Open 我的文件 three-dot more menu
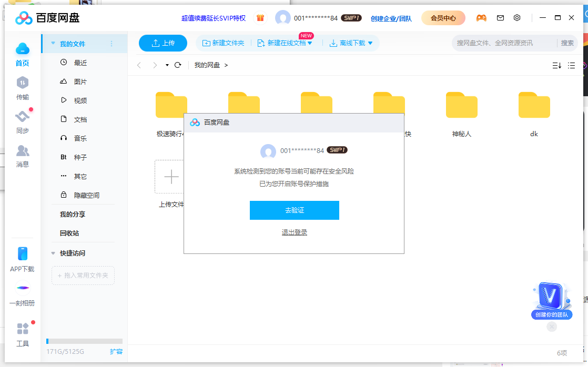Image resolution: width=588 pixels, height=367 pixels. pyautogui.click(x=111, y=44)
